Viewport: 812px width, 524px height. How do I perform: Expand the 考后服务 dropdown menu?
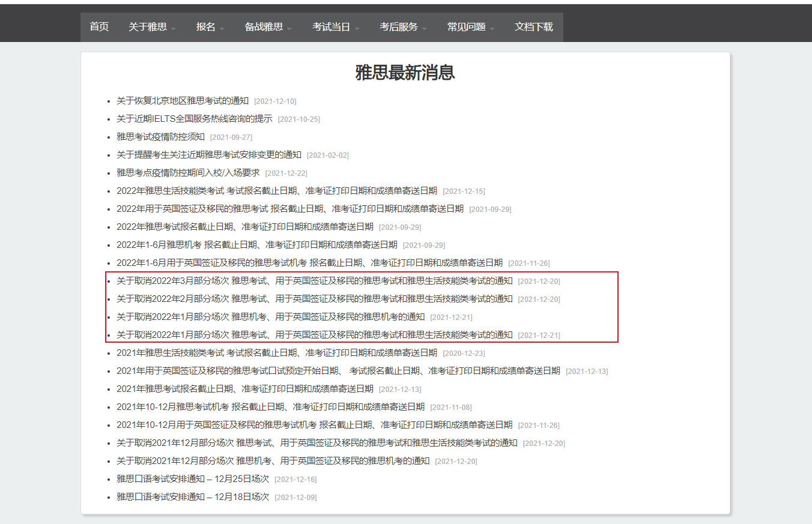tap(403, 27)
